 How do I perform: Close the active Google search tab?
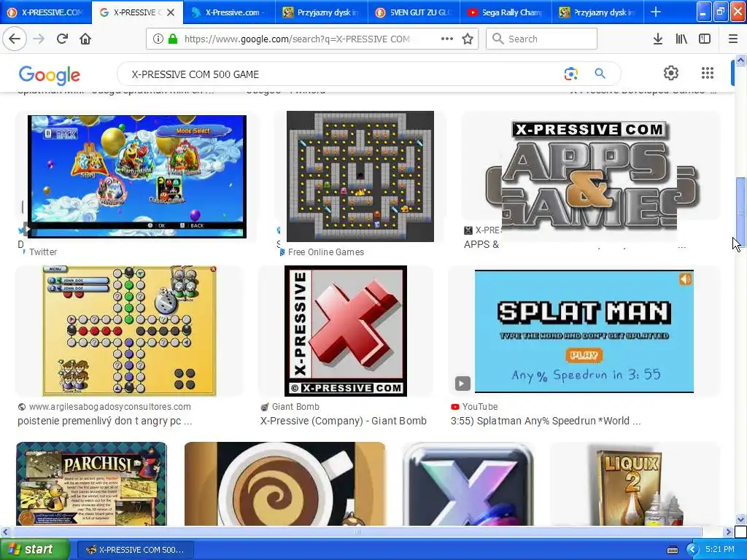pos(171,12)
